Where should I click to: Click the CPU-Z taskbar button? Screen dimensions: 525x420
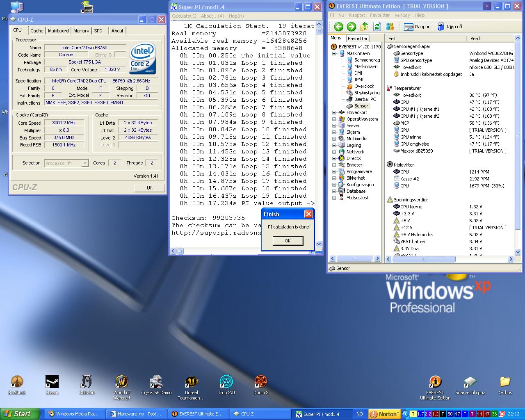[260, 414]
